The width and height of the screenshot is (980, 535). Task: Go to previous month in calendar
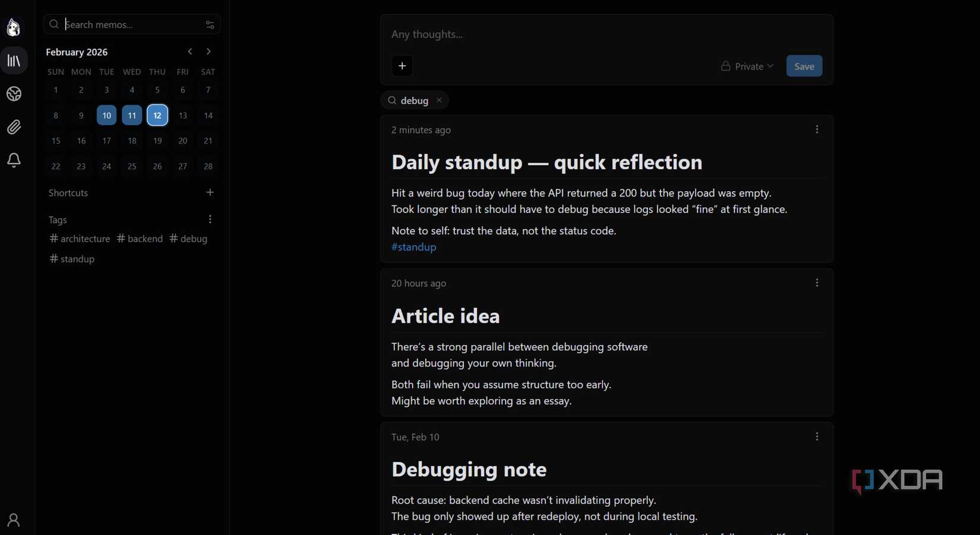[190, 52]
